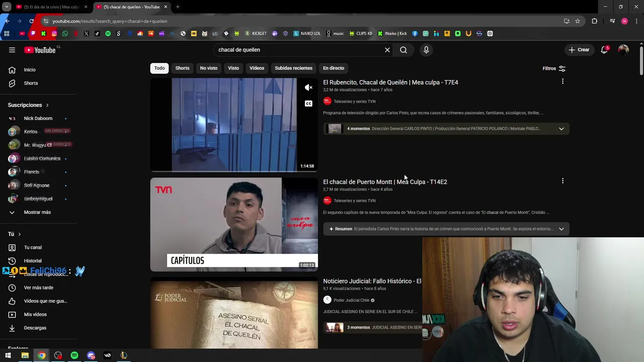Viewport: 644px width, 362px height.
Task: Start voice search with the microphone
Action: 426,50
